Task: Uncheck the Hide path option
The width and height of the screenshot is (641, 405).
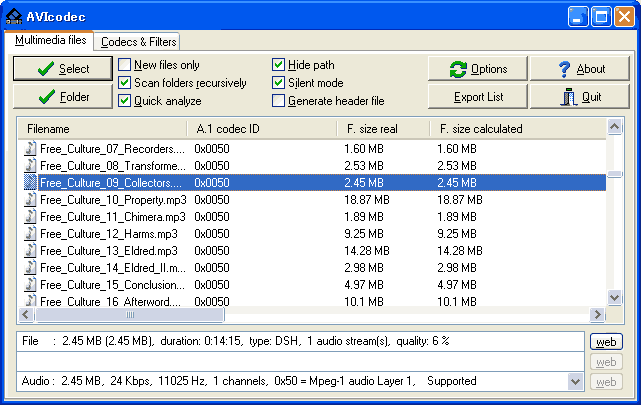Action: [278, 65]
